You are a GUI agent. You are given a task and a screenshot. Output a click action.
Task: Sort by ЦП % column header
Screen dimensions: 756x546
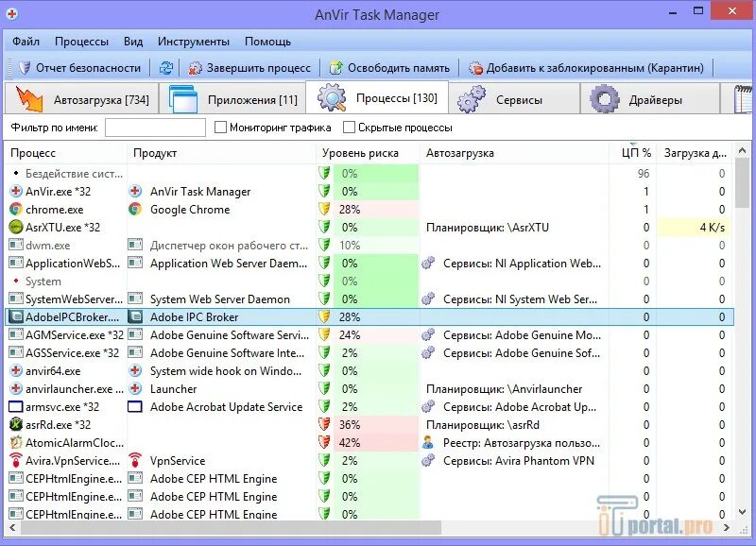(632, 153)
